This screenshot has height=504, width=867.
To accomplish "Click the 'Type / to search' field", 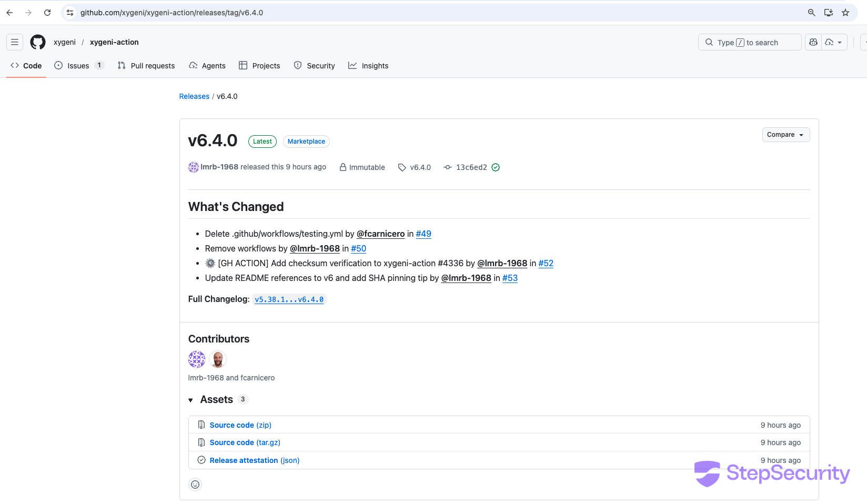I will tap(750, 42).
